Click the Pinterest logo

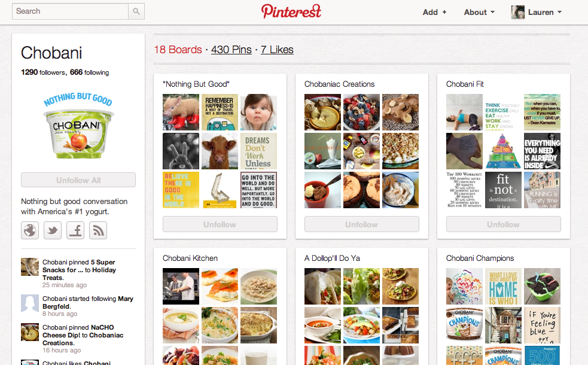(291, 11)
